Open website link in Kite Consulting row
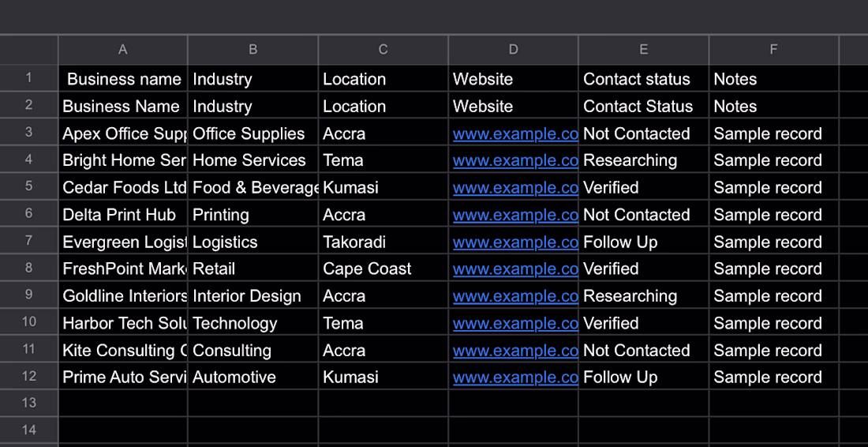The image size is (868, 447). tap(515, 351)
